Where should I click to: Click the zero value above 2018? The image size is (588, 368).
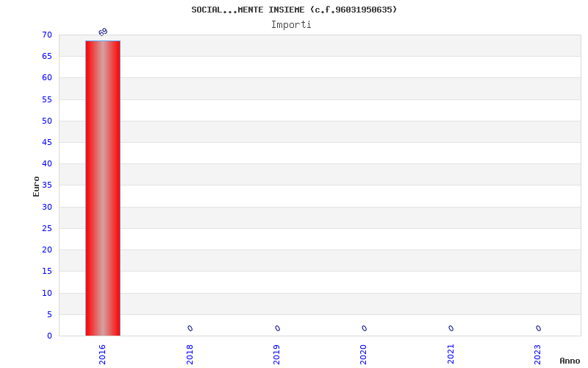[190, 328]
